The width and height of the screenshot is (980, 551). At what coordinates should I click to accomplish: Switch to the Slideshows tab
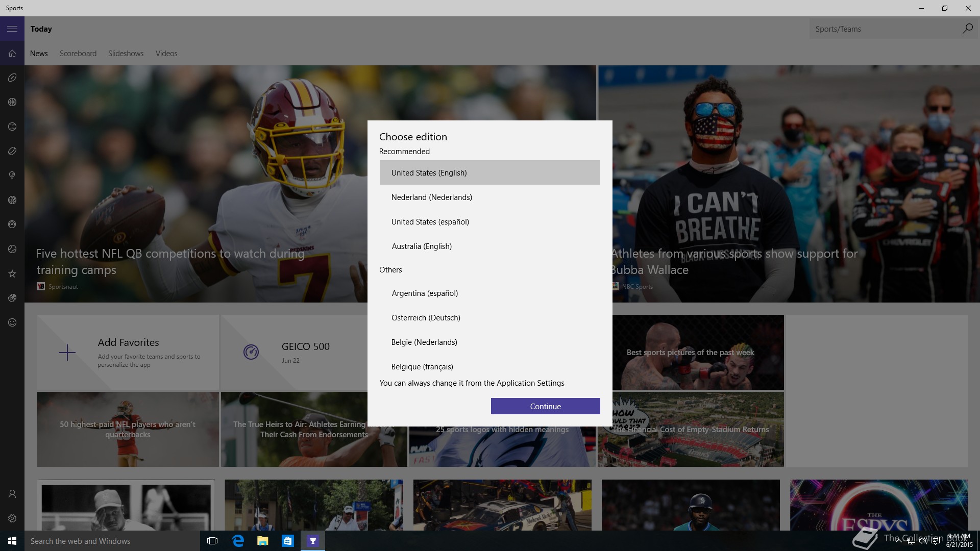[x=126, y=54]
